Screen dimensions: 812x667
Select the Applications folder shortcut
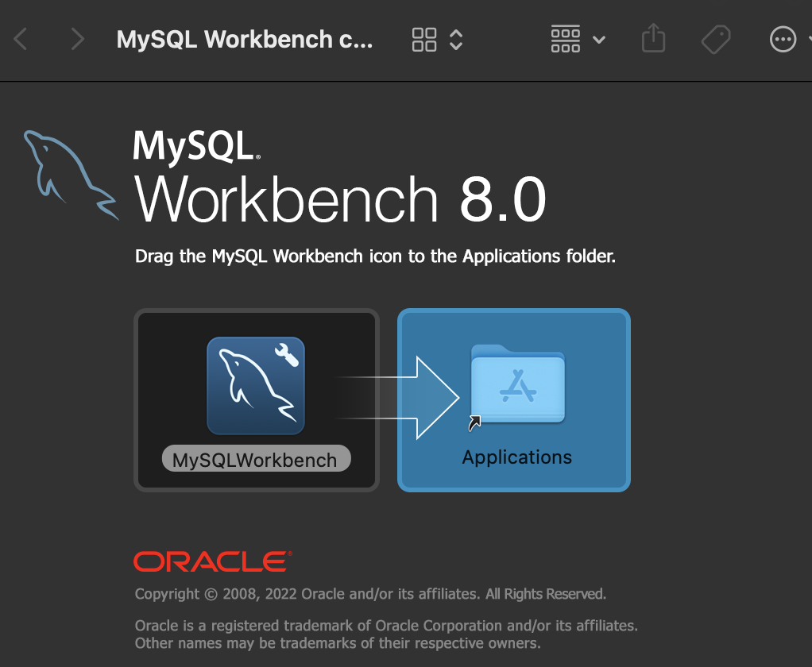coord(518,386)
